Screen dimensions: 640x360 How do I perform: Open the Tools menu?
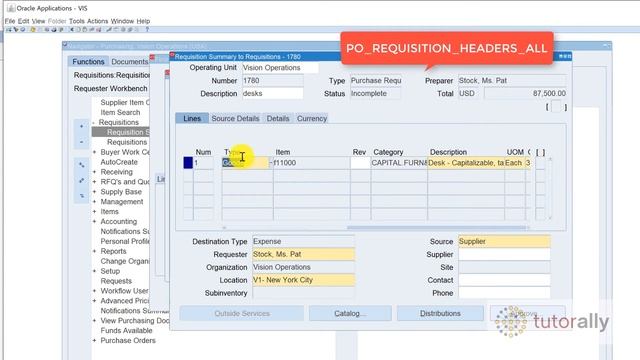tap(76, 21)
